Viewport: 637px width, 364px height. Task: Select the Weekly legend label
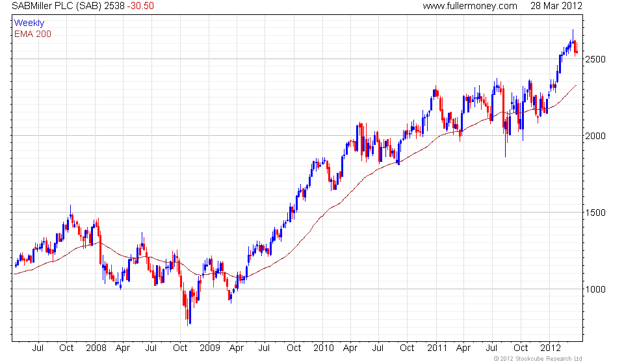pyautogui.click(x=29, y=23)
